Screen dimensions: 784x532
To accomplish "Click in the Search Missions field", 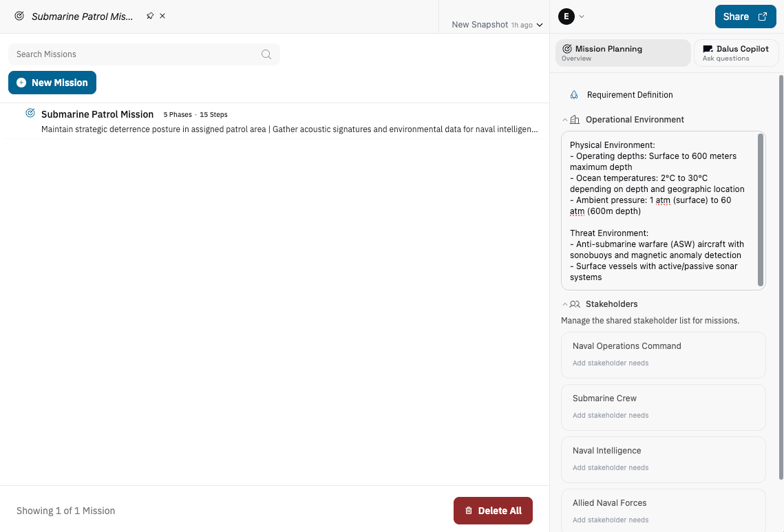I will [144, 54].
